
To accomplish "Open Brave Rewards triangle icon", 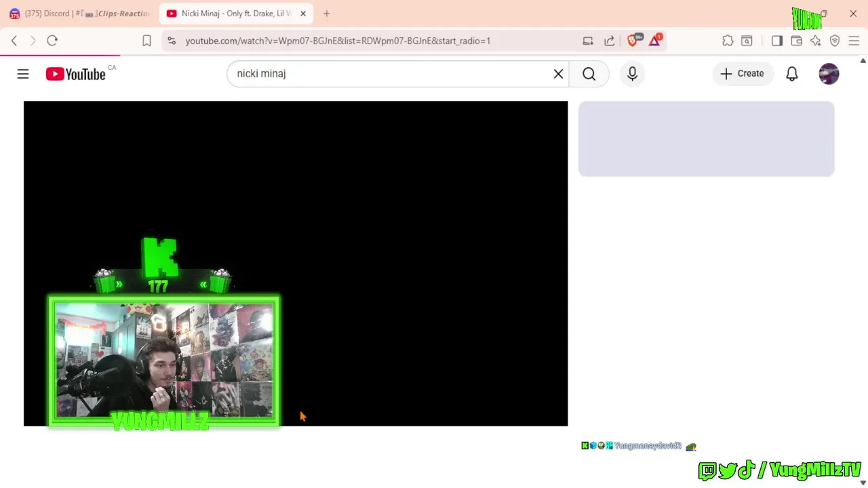I will coord(655,40).
